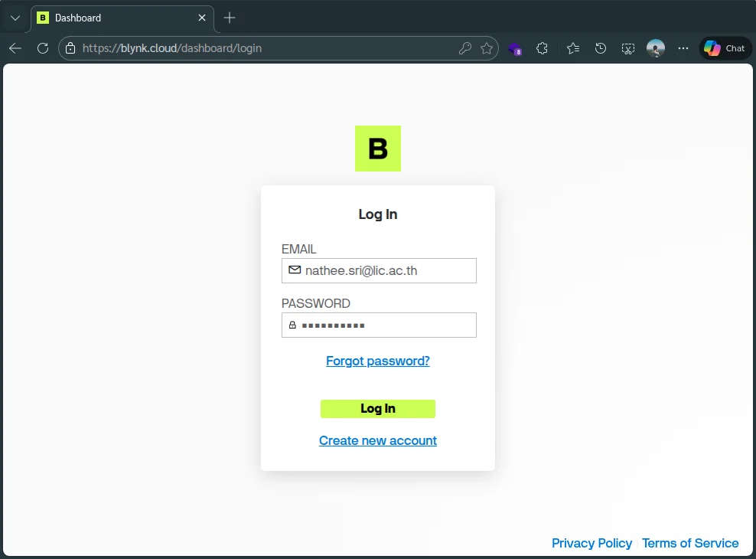Bookmark this page with the star icon
Screen dimensions: 756x559
(487, 48)
